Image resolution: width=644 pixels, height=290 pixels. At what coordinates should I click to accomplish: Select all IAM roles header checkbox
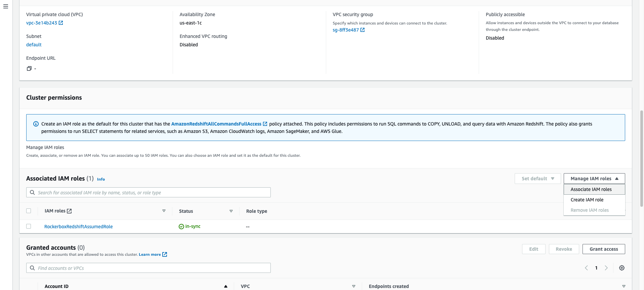[x=29, y=211]
